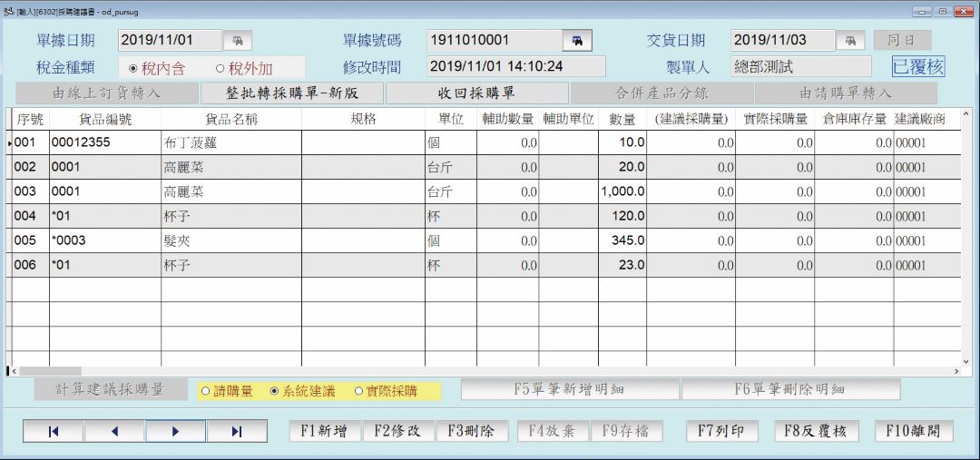The width and height of the screenshot is (980, 460).
Task: Click 同日 button
Action: pyautogui.click(x=903, y=41)
